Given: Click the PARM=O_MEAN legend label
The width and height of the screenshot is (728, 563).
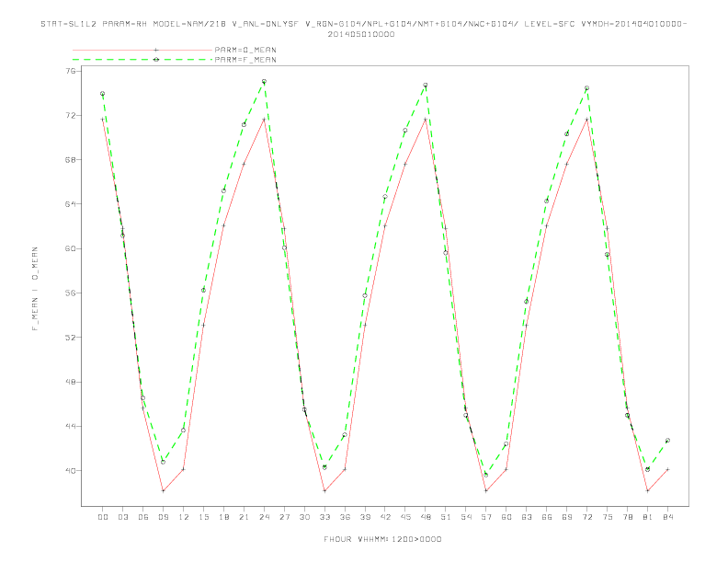Looking at the screenshot, I should 245,50.
